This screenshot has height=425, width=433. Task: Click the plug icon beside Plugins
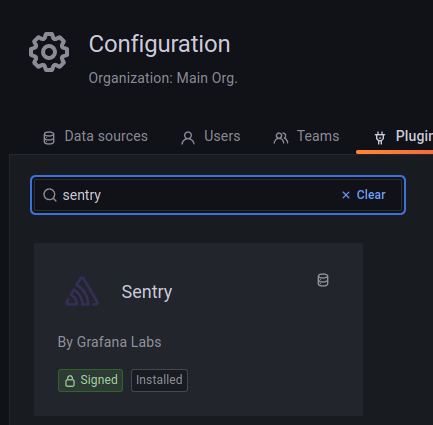click(380, 138)
